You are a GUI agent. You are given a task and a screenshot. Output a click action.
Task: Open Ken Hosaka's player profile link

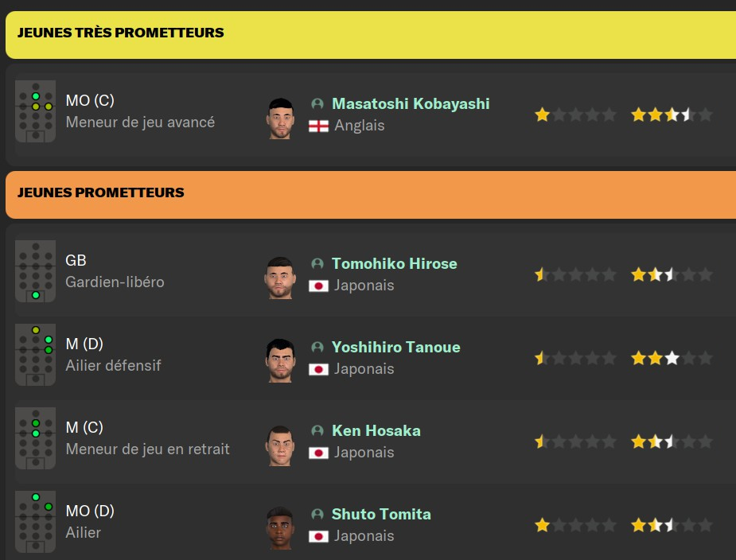tap(376, 431)
